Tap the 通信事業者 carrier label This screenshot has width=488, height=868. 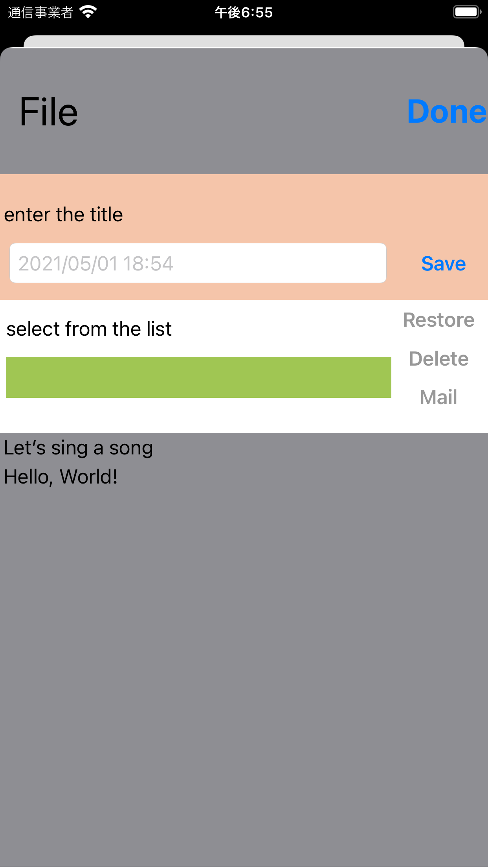pyautogui.click(x=40, y=13)
